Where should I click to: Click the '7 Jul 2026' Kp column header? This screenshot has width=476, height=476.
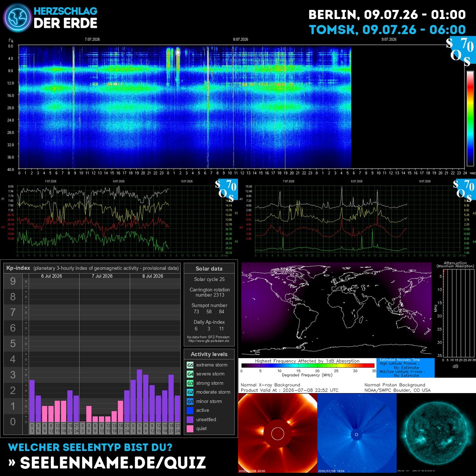(x=102, y=276)
